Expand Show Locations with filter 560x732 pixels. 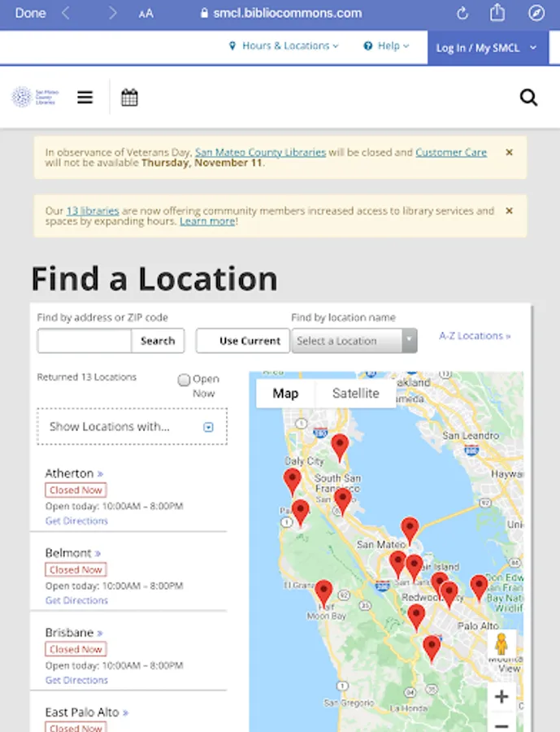pos(132,426)
